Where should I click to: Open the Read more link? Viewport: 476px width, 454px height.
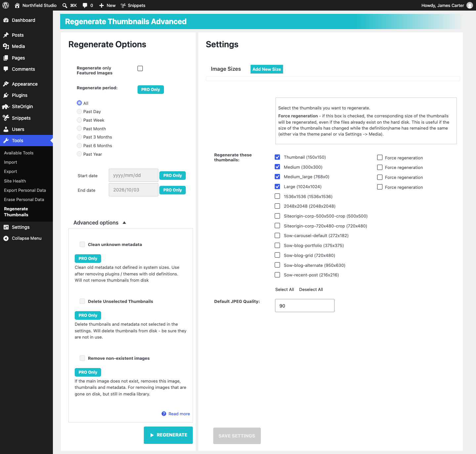(179, 414)
